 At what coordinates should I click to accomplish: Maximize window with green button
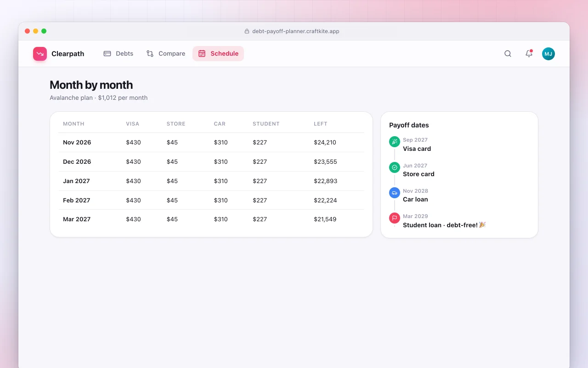[x=44, y=31]
